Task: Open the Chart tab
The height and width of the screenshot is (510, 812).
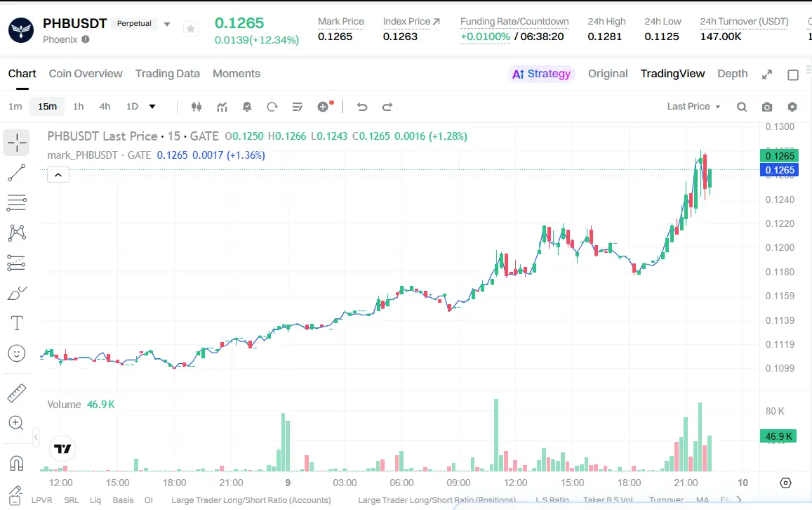Action: tap(22, 74)
